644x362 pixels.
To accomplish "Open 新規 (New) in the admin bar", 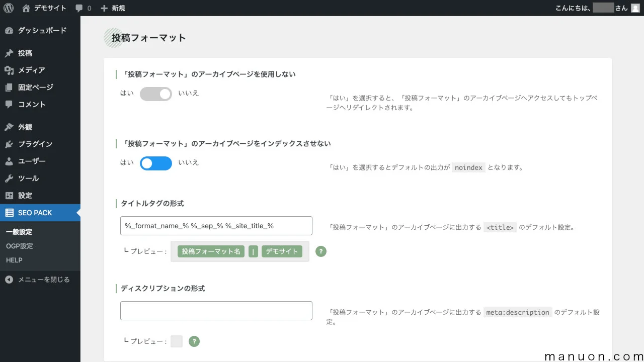I will tap(113, 8).
